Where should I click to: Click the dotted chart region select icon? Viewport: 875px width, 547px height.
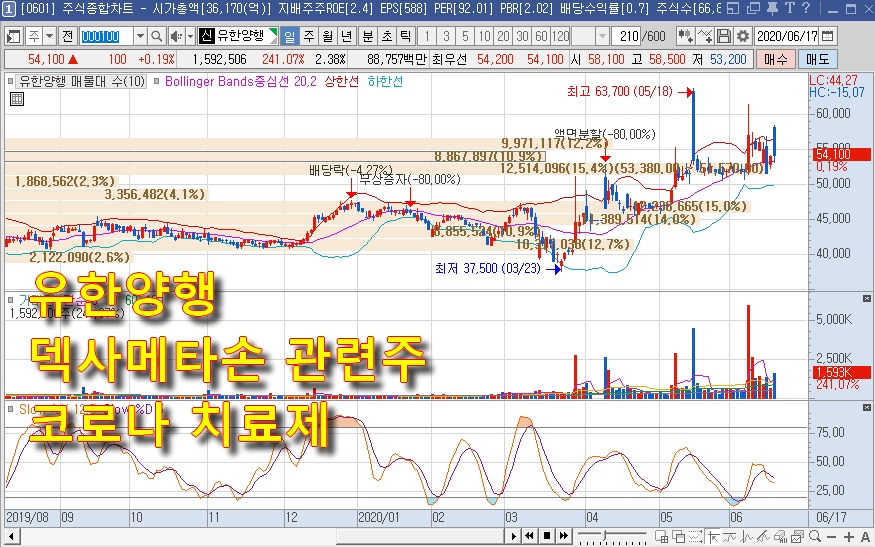pos(695,537)
